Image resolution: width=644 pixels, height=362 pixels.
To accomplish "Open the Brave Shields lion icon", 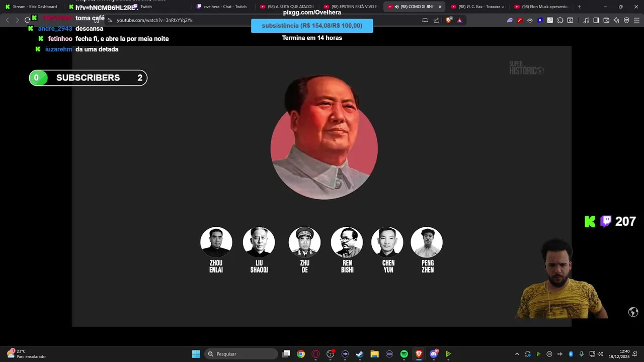I will [449, 20].
